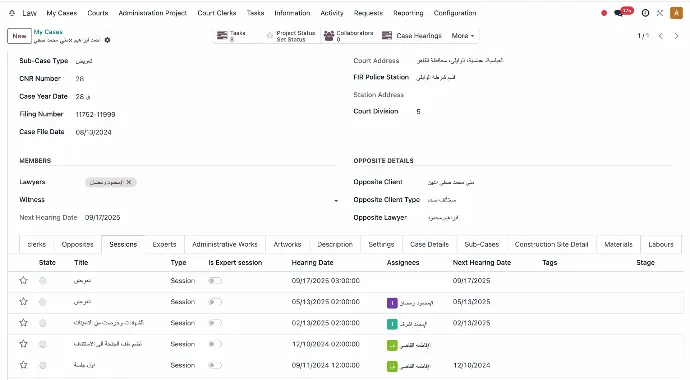This screenshot has width=690, height=380.
Task: Go to previous record arrow
Action: [x=661, y=36]
